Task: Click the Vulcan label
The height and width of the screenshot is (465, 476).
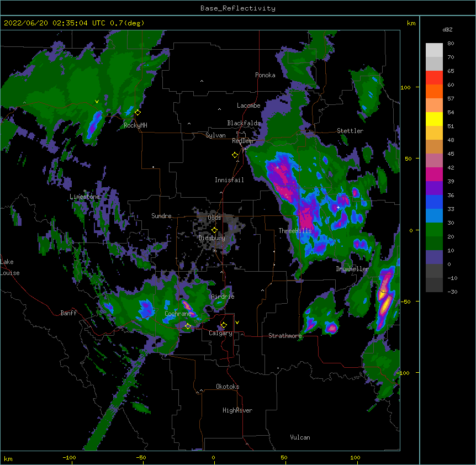Action: coord(300,437)
